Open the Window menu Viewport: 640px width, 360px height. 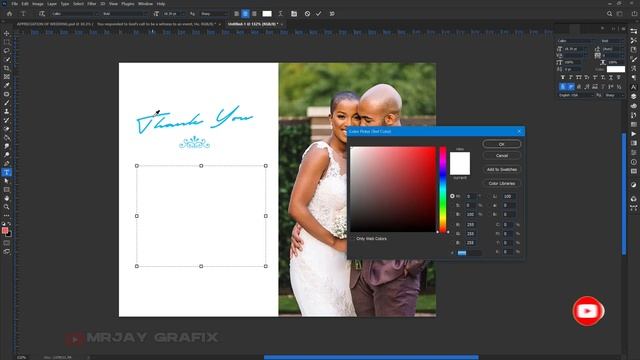[x=145, y=4]
